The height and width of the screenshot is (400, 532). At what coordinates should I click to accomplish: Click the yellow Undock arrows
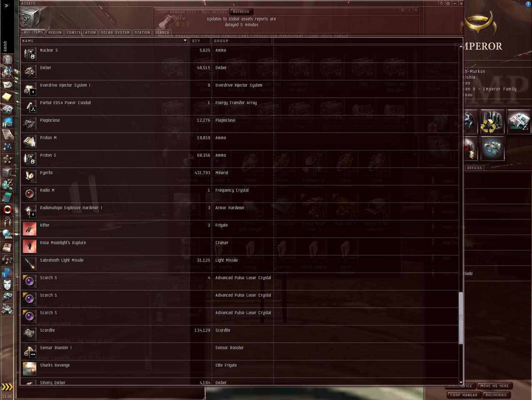pos(7,387)
